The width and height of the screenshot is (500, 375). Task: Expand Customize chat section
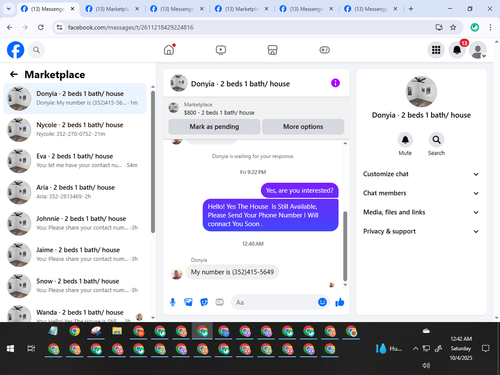pyautogui.click(x=421, y=174)
